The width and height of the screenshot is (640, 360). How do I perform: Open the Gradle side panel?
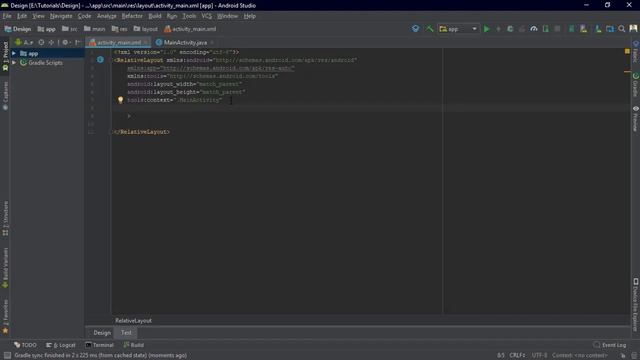(636, 85)
